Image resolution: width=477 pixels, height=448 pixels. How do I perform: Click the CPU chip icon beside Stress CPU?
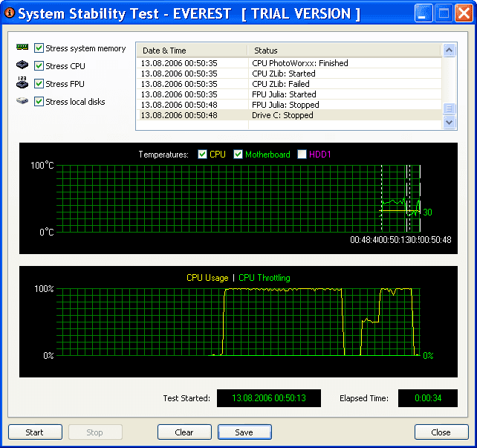pyautogui.click(x=22, y=65)
